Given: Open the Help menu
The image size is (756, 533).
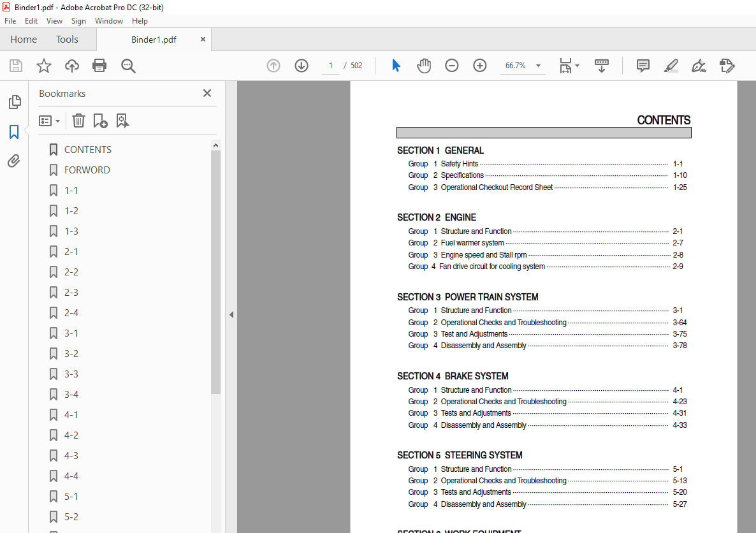Looking at the screenshot, I should (140, 21).
